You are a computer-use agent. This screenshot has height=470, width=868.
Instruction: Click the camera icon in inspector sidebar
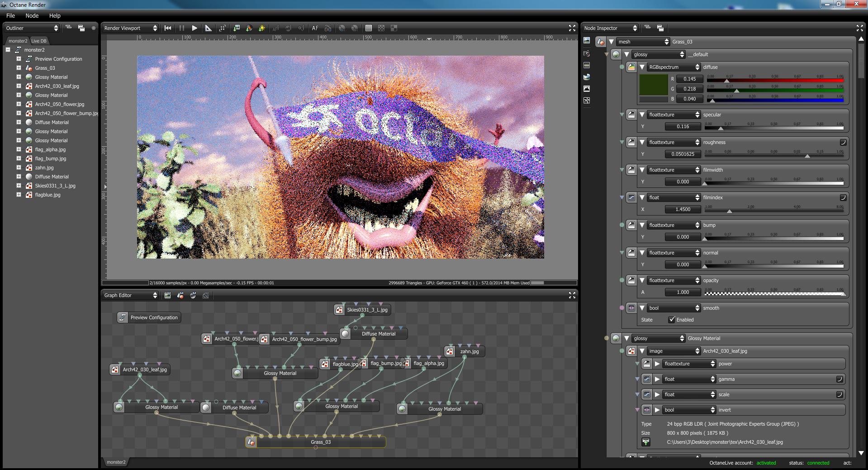point(587,53)
